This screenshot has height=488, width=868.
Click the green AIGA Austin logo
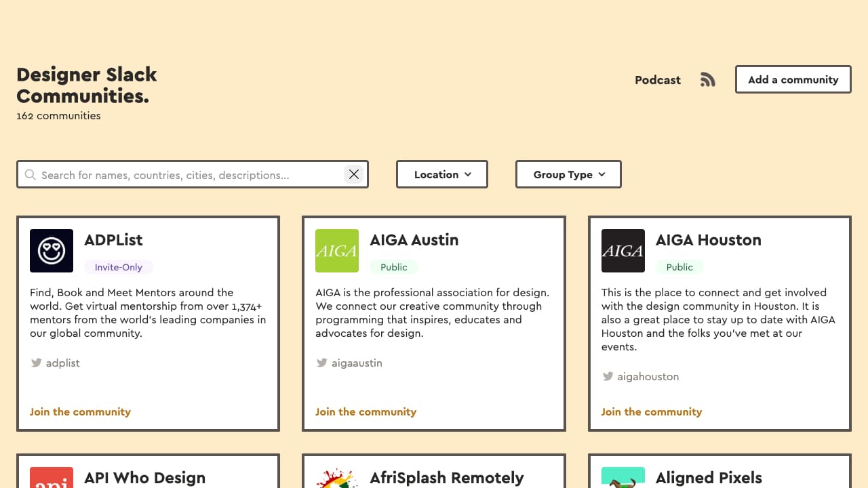337,251
